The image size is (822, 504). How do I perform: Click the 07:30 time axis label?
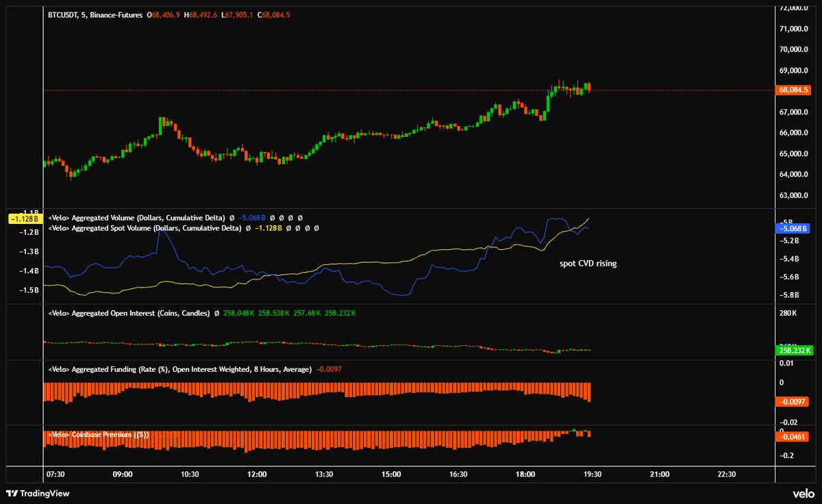point(55,475)
